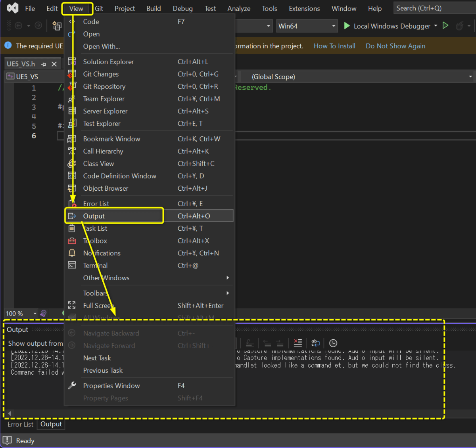This screenshot has height=448, width=476.
Task: Toggle word wrap in the Output window
Action: pos(315,343)
